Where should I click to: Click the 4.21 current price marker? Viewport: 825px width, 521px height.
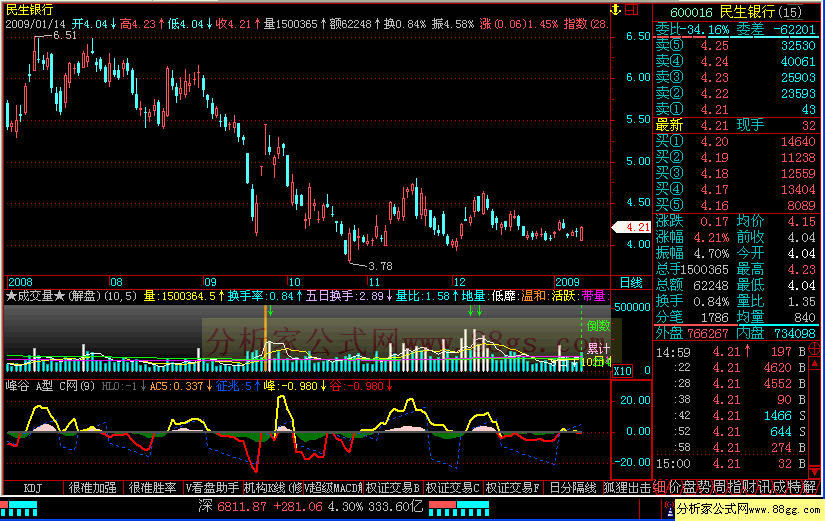[x=632, y=227]
